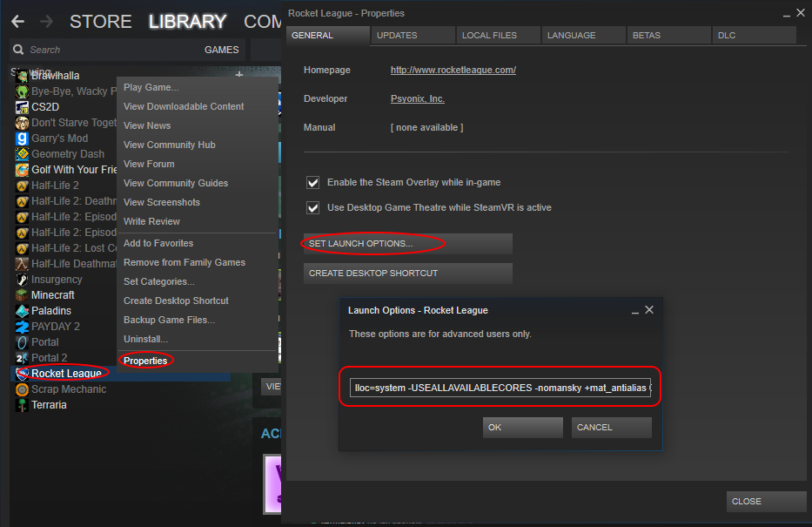The image size is (812, 527).
Task: Choose Uninstall from context menu
Action: pos(198,340)
